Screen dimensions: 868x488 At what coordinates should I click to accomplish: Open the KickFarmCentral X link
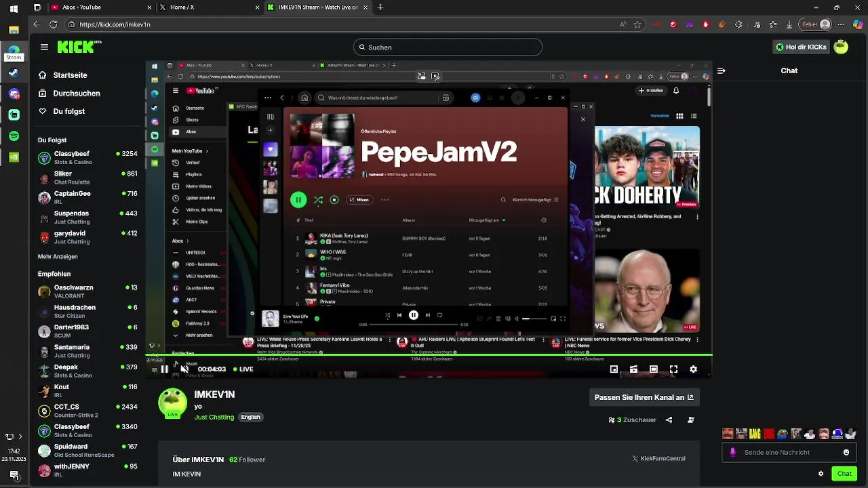(658, 459)
